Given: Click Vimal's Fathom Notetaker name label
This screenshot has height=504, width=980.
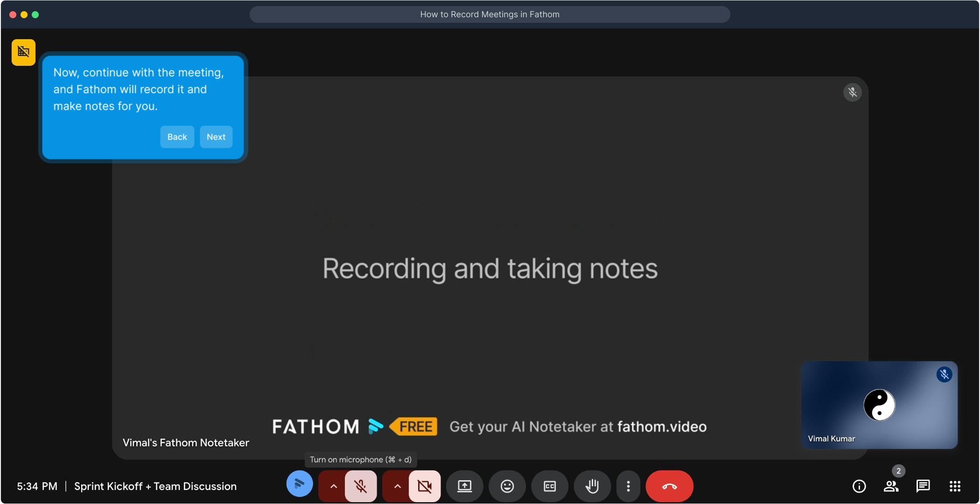Looking at the screenshot, I should [186, 442].
